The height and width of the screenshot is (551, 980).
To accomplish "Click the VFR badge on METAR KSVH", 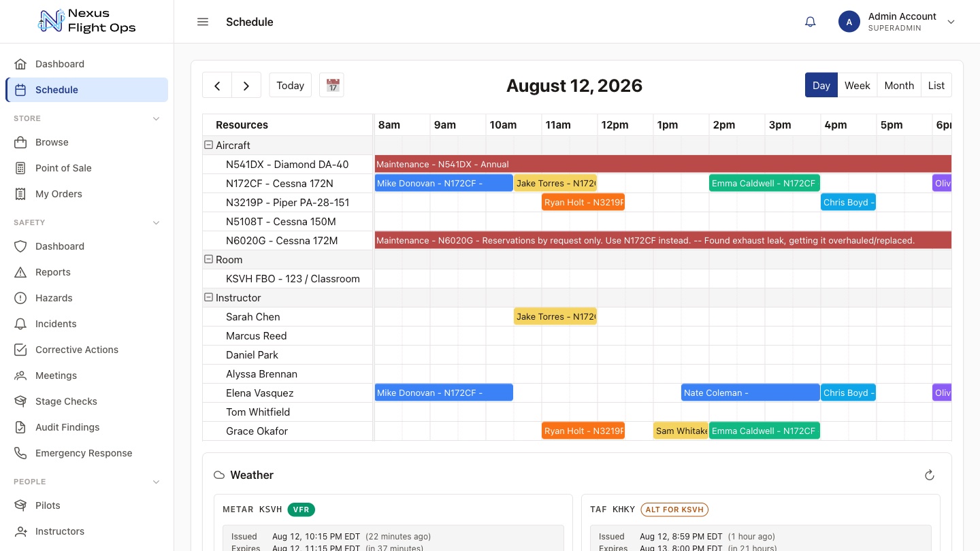I will tap(301, 510).
